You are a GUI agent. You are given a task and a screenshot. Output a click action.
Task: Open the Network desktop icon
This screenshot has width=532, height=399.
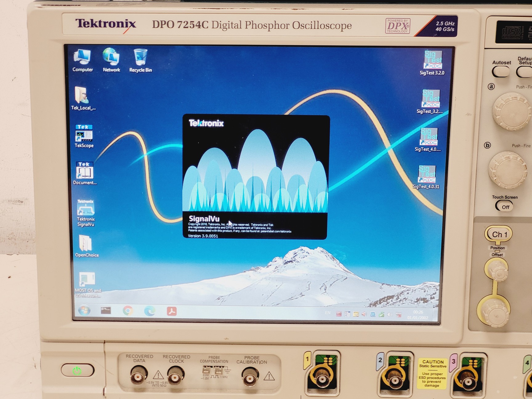coord(111,60)
